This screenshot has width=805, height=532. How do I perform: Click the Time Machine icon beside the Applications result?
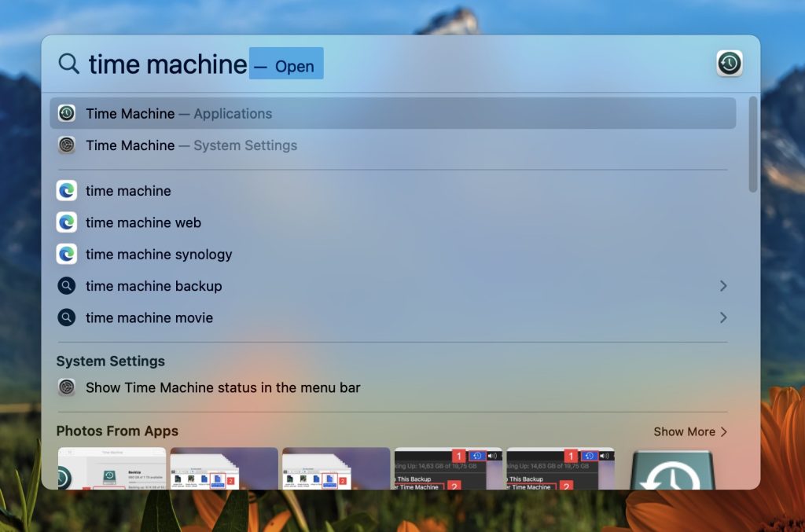click(67, 113)
